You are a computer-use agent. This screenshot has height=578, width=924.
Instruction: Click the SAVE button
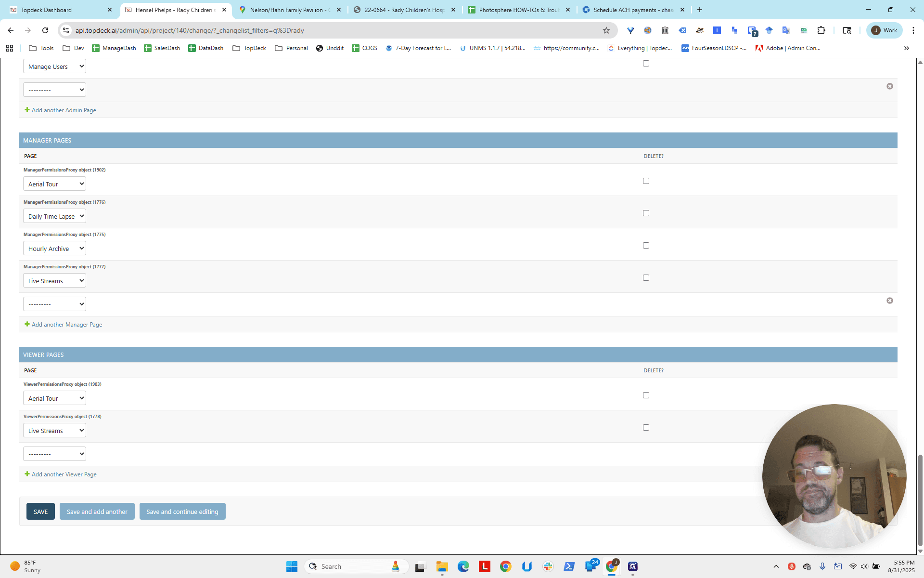(x=40, y=512)
